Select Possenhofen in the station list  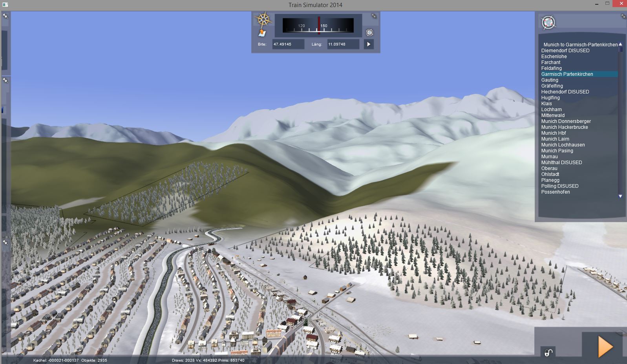pos(556,192)
